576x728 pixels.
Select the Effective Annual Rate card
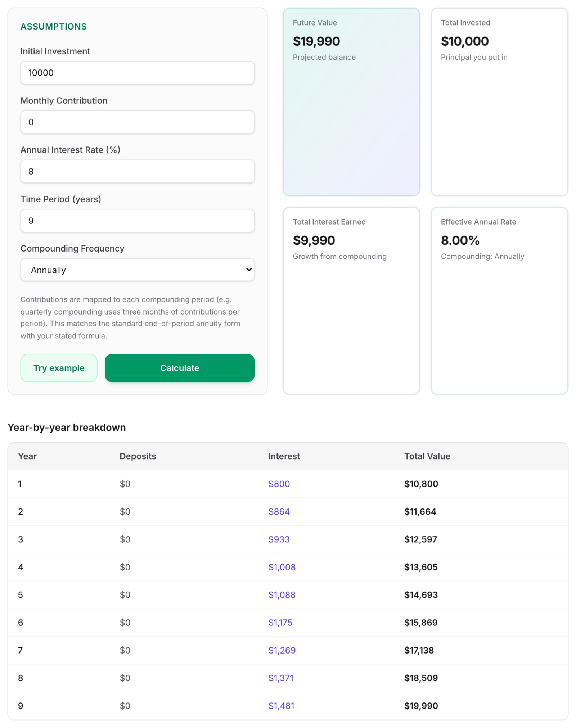point(499,301)
